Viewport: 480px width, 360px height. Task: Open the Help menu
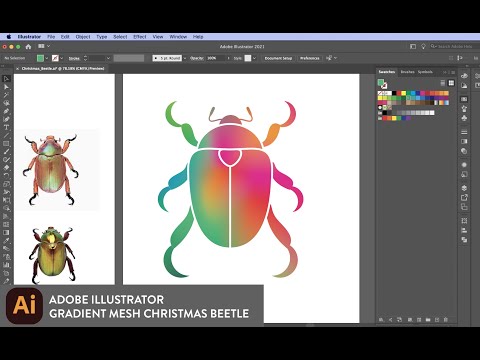[x=198, y=37]
